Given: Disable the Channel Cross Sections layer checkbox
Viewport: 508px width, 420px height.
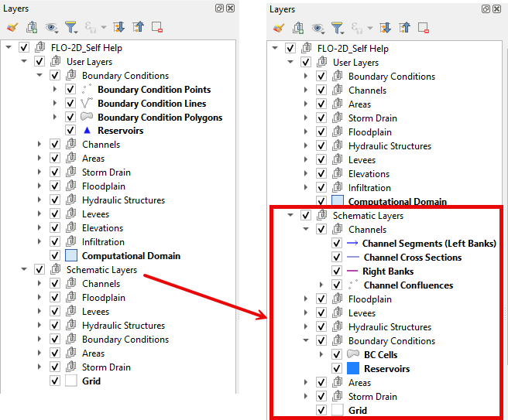Looking at the screenshot, I should coord(336,258).
